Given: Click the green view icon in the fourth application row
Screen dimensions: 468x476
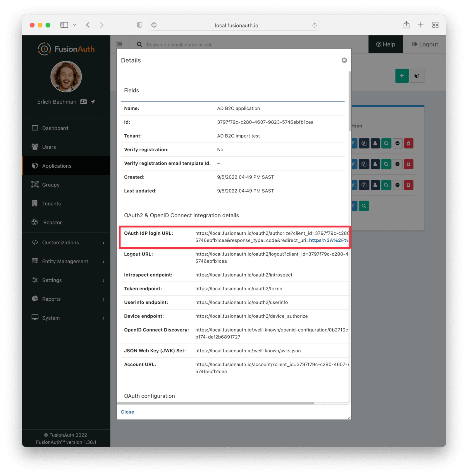Looking at the screenshot, I should (364, 206).
